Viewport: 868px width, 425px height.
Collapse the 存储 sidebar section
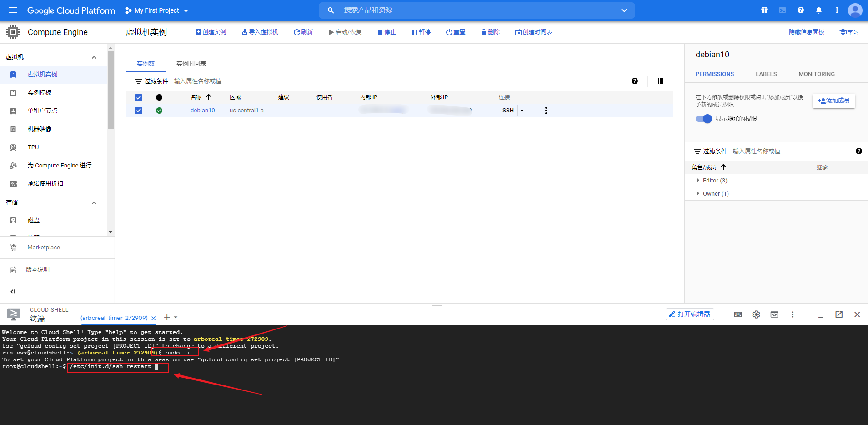[x=94, y=203]
